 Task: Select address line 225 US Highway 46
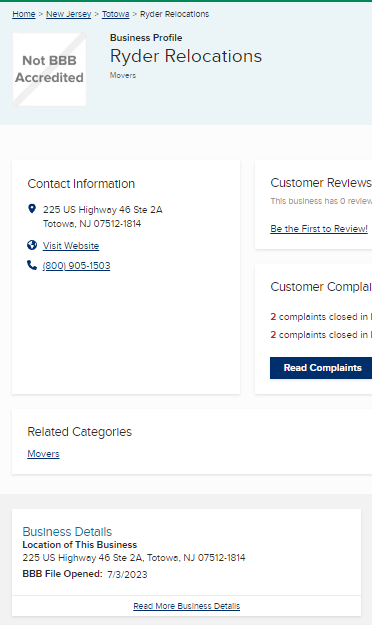(x=102, y=210)
